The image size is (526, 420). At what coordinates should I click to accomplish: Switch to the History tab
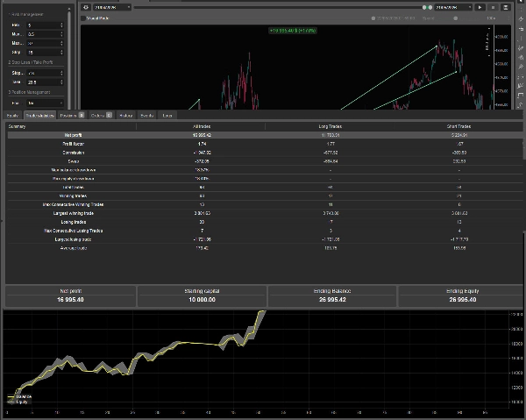pyautogui.click(x=126, y=116)
